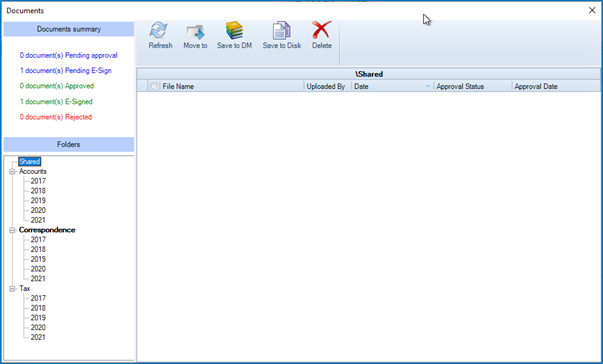Select 2018 under Tax
Image resolution: width=603 pixels, height=364 pixels.
(x=38, y=308)
